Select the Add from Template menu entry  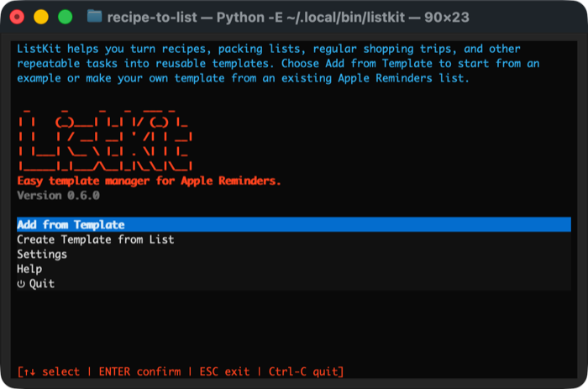(x=294, y=224)
